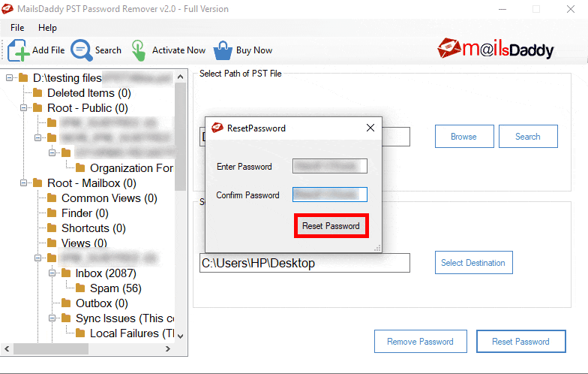Viewport: 588px width, 374px height.
Task: Click the tree's vertical scrollbar thumb
Action: coord(180,137)
